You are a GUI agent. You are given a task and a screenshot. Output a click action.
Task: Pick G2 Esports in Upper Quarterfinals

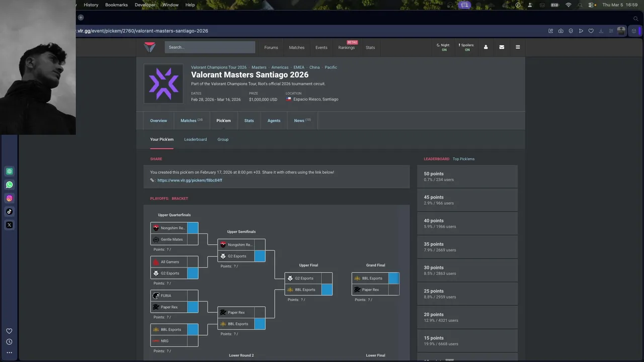point(174,273)
